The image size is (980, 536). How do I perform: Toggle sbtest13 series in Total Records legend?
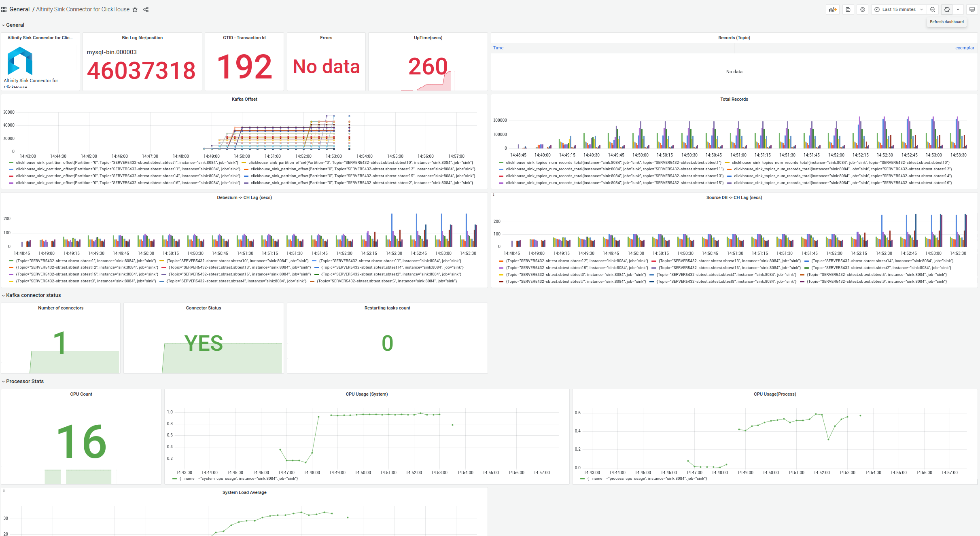(x=615, y=176)
